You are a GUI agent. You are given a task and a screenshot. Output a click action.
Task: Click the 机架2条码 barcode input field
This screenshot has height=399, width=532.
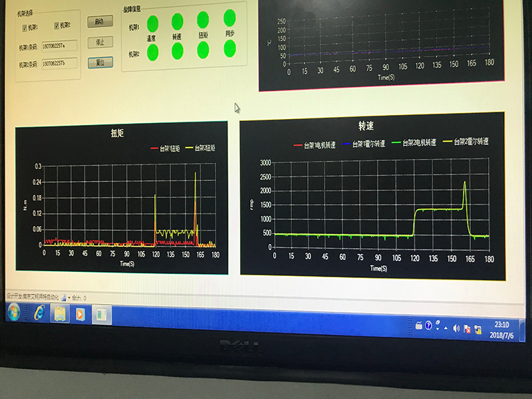[59, 63]
